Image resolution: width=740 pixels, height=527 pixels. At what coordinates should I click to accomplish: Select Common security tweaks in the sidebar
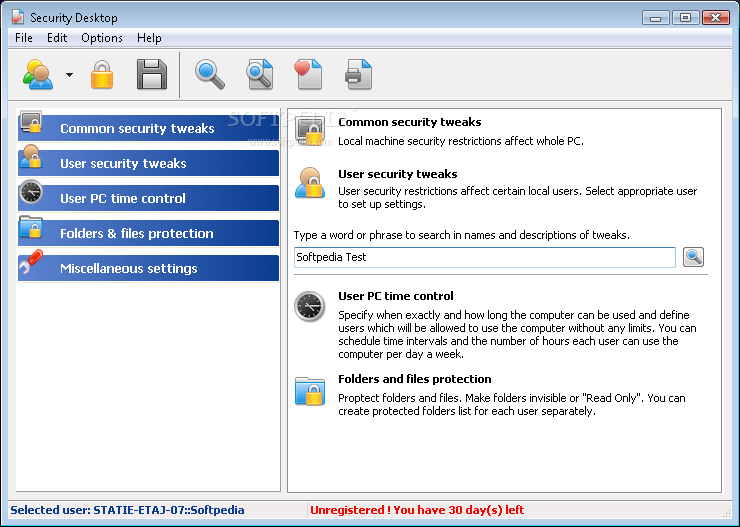[148, 128]
